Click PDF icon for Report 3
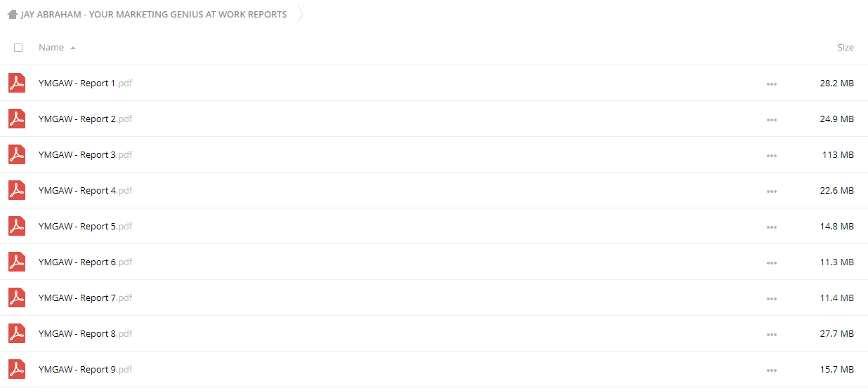 (x=17, y=154)
